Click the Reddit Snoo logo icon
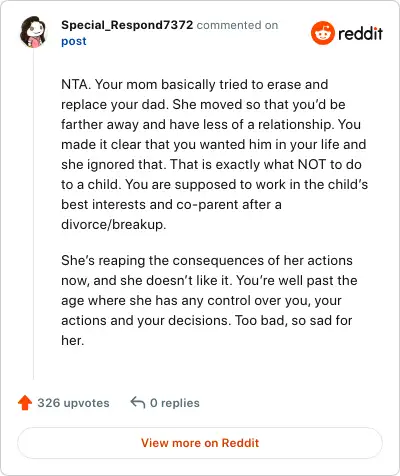The height and width of the screenshot is (476, 400). point(322,33)
